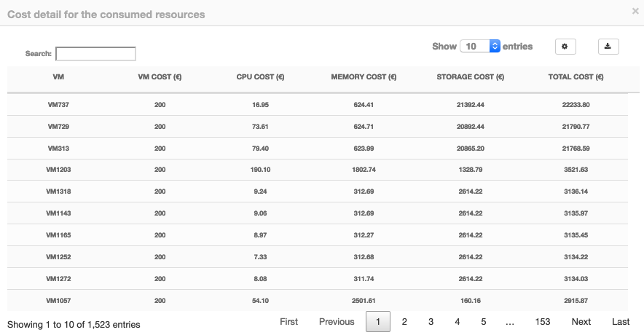This screenshot has width=644, height=335.
Task: Sort by VM column header
Action: (x=58, y=76)
